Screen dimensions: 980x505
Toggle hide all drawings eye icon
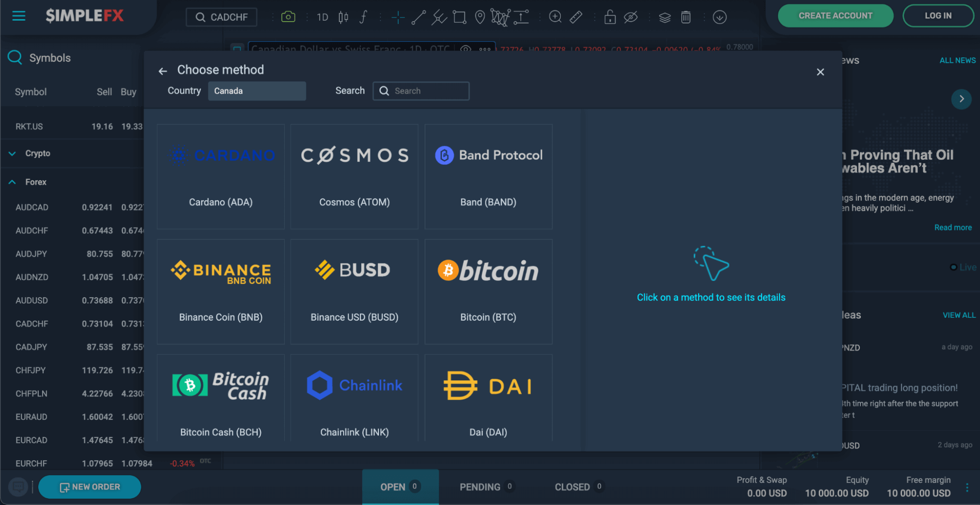(630, 17)
